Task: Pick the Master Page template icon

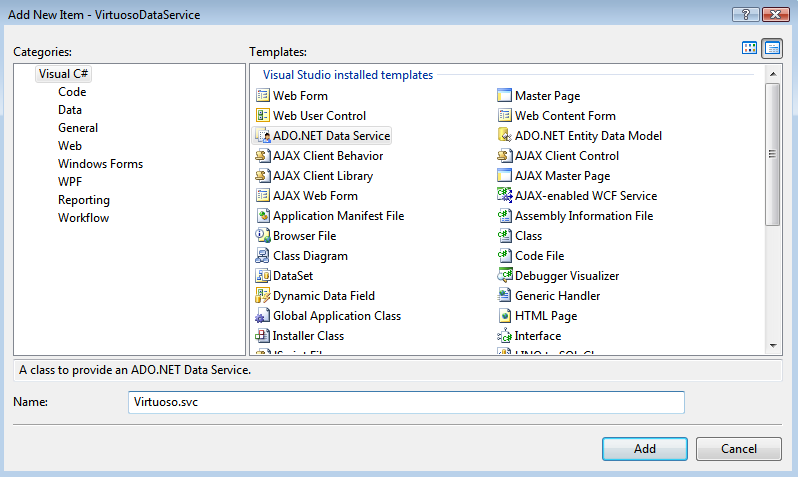Action: click(505, 96)
